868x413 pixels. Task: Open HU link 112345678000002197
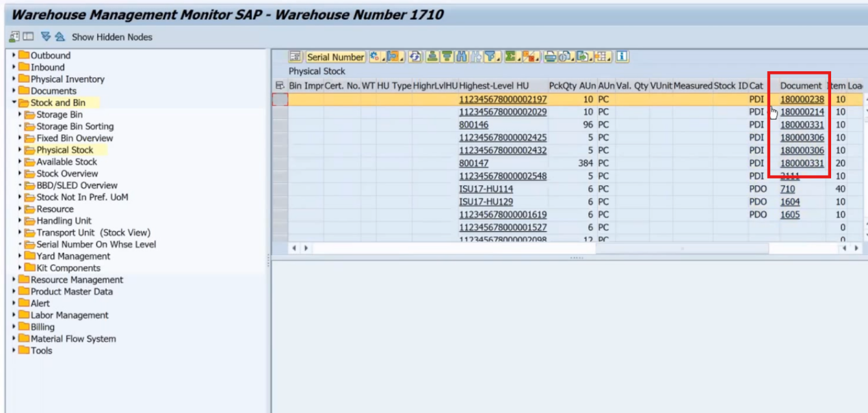503,99
